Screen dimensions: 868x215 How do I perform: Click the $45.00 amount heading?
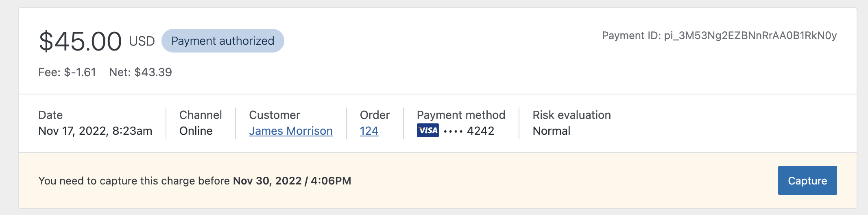[80, 41]
